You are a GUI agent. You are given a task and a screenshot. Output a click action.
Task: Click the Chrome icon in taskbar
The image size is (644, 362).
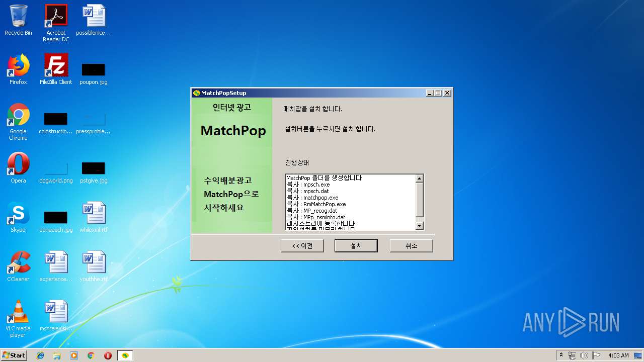pos(91,355)
